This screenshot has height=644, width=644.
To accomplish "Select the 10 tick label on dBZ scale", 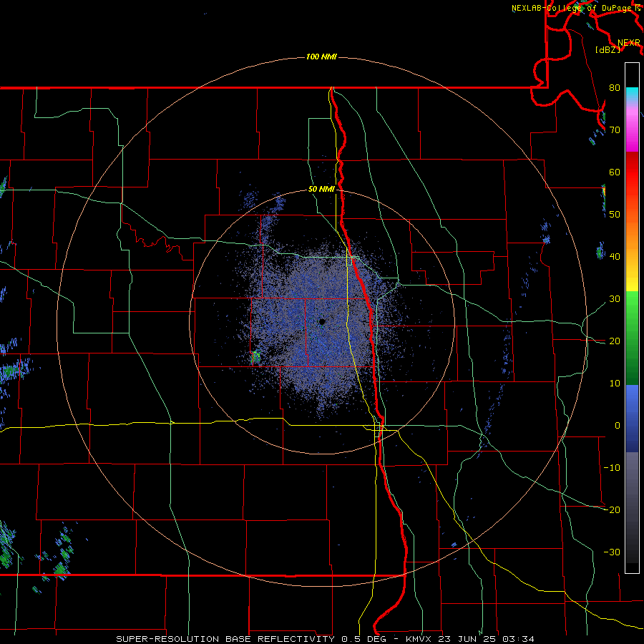I will [615, 384].
